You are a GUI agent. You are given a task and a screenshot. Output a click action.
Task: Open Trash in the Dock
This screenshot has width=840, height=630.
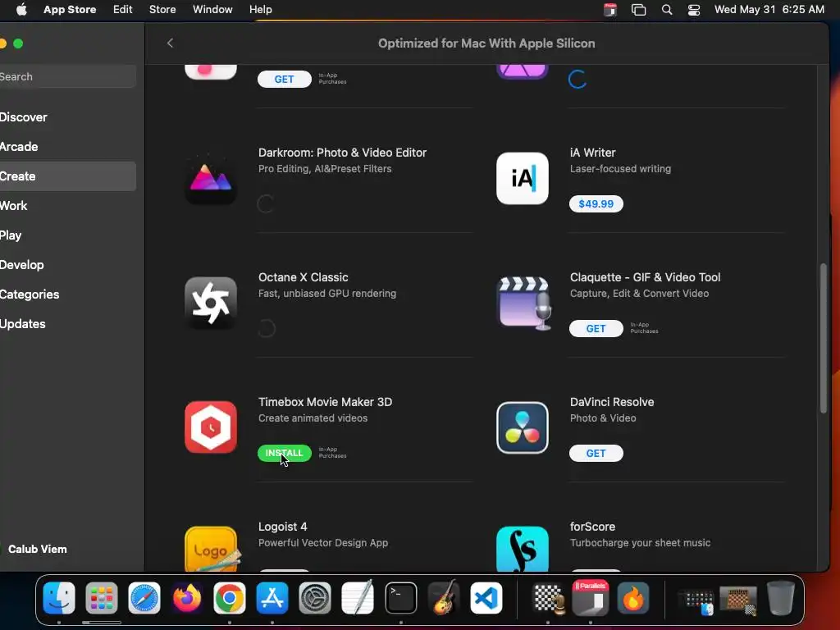[x=781, y=598]
